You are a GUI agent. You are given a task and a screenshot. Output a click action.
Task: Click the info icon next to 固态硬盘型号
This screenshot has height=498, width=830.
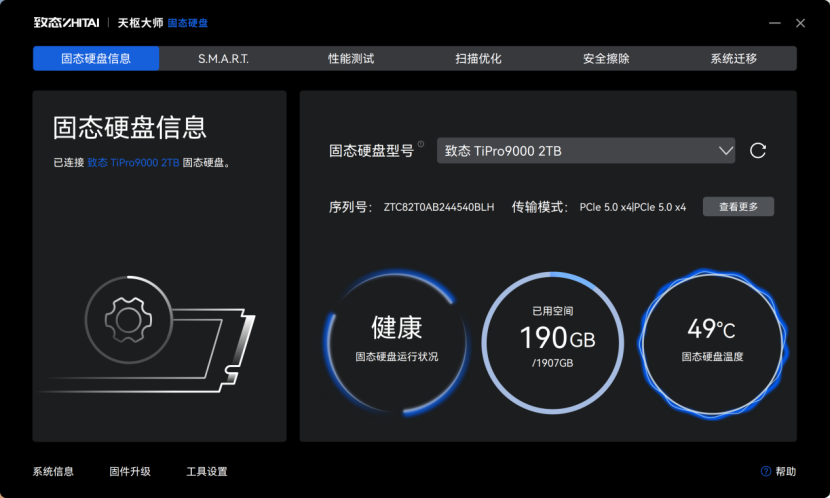[421, 146]
